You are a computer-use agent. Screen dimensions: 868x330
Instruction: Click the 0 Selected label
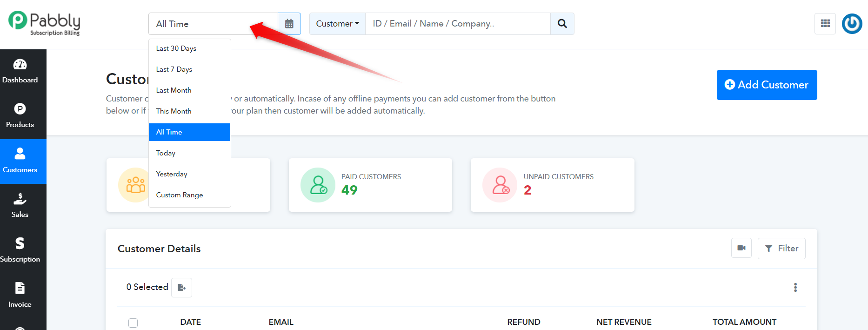pos(147,287)
